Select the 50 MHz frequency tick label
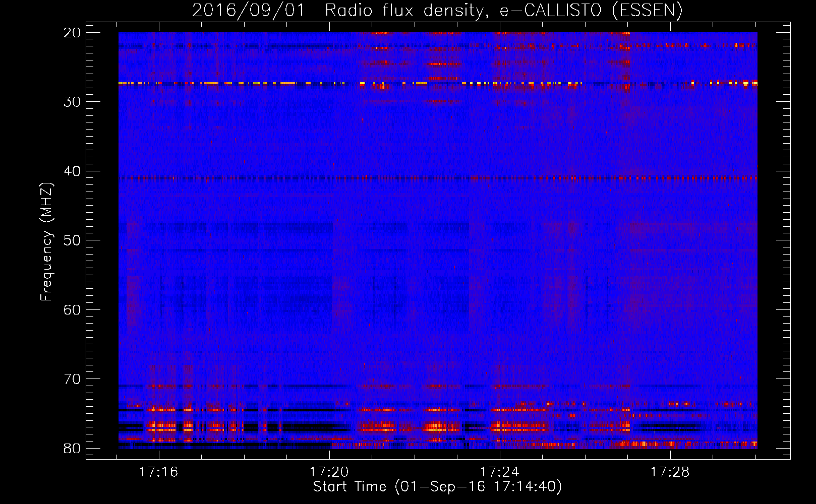The width and height of the screenshot is (816, 504). pyautogui.click(x=72, y=240)
